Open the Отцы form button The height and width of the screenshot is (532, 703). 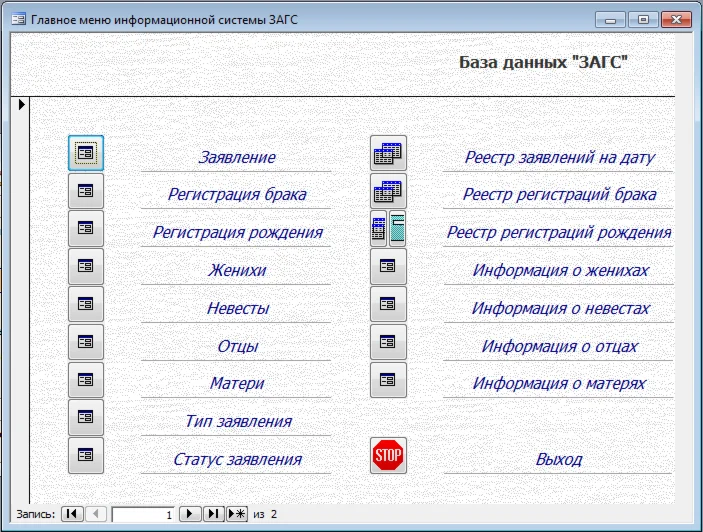point(86,342)
